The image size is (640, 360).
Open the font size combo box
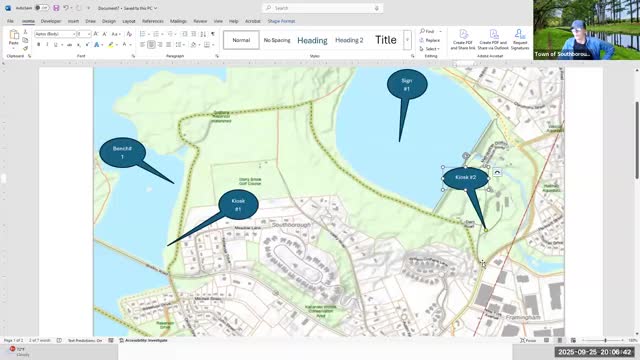coord(84,34)
